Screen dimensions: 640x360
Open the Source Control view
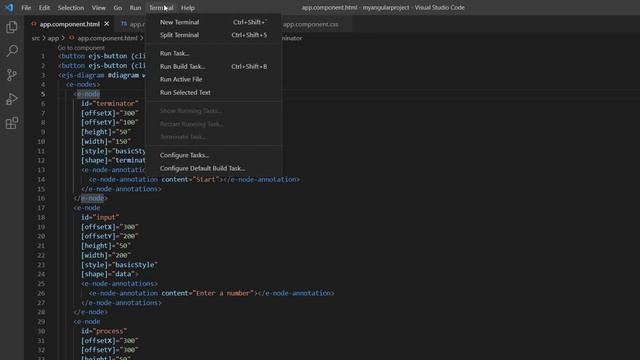point(12,75)
